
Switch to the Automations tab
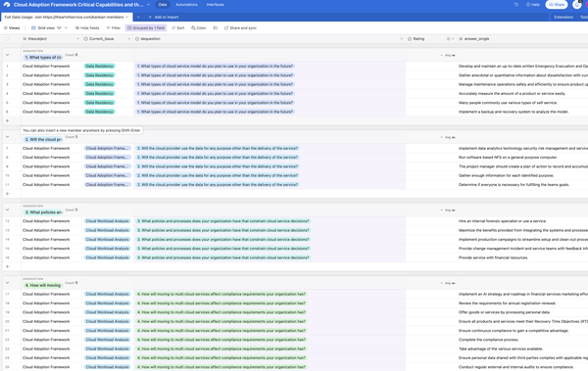coord(186,5)
